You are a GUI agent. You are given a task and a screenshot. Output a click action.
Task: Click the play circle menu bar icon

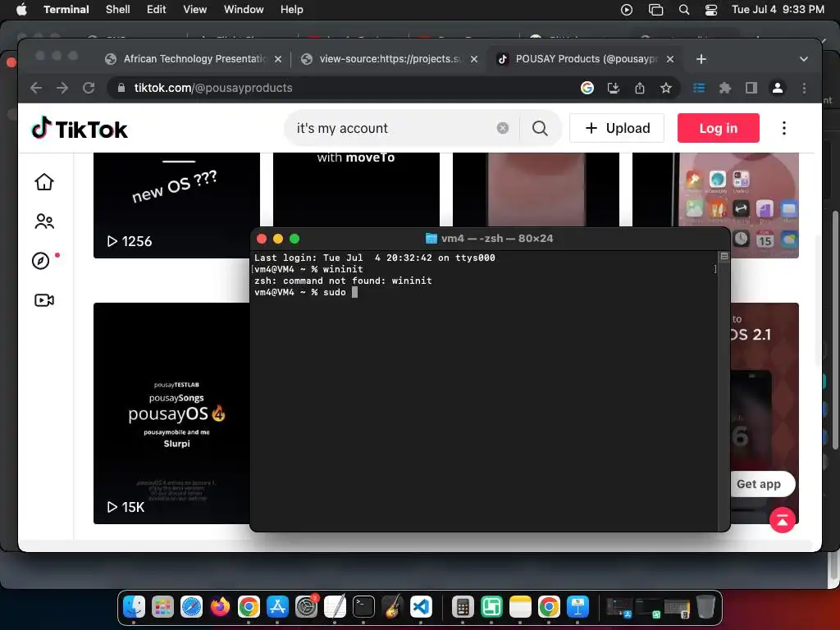pos(627,10)
